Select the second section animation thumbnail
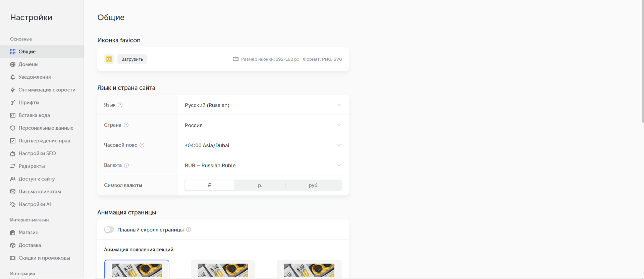Viewport: 644px width, 279px height. pyautogui.click(x=223, y=269)
